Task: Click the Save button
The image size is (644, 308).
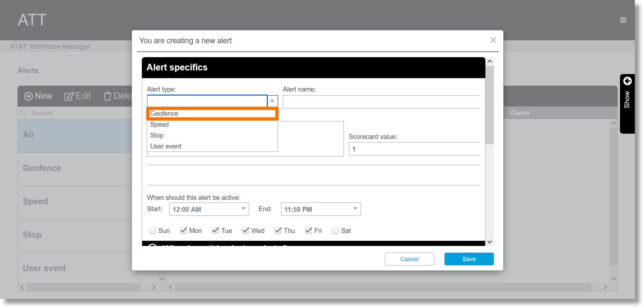Action: point(469,259)
